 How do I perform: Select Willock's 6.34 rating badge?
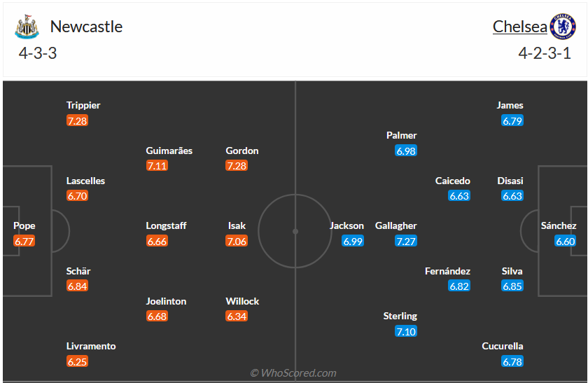(x=237, y=316)
